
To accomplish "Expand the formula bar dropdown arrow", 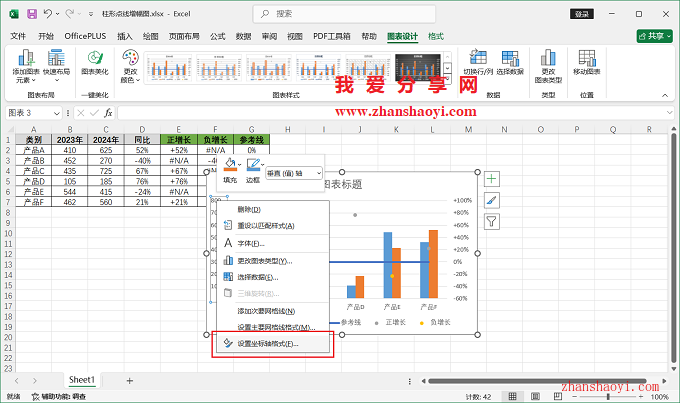I will (669, 113).
